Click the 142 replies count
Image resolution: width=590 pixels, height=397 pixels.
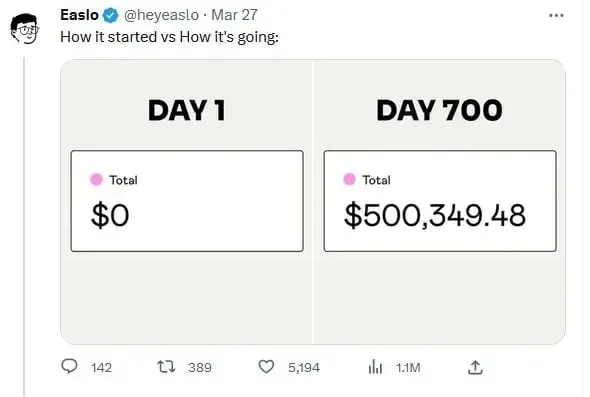click(x=101, y=367)
